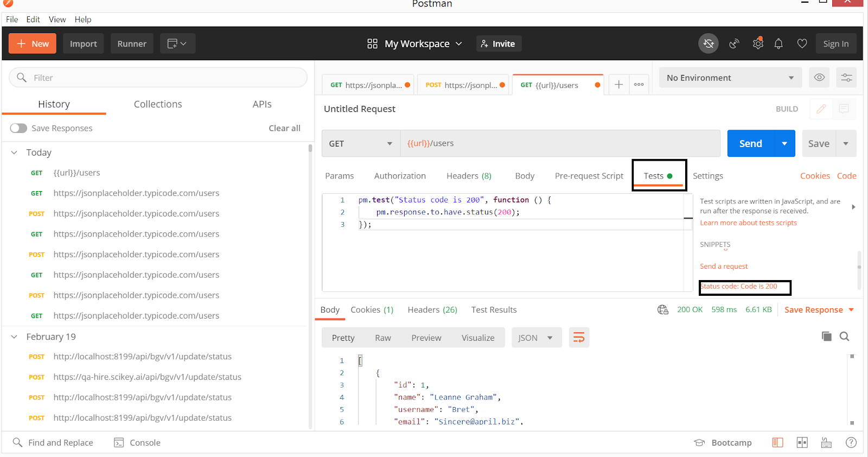Image resolution: width=868 pixels, height=457 pixels.
Task: Open the Edit menu
Action: click(x=33, y=19)
